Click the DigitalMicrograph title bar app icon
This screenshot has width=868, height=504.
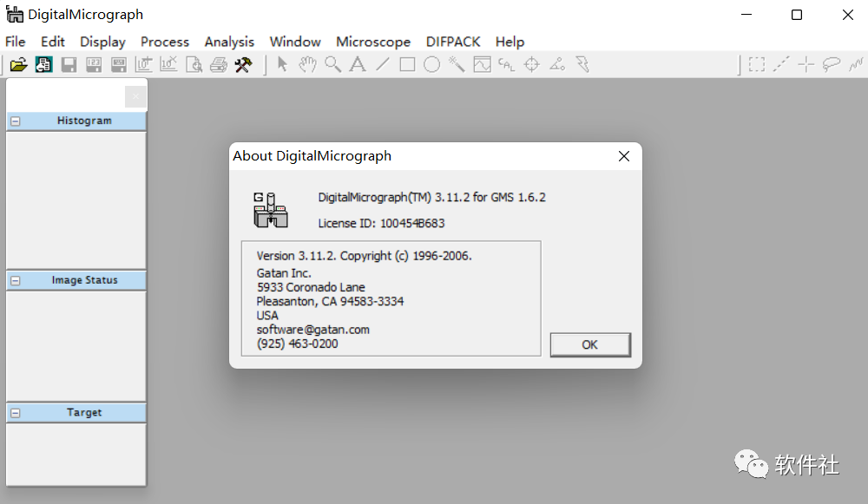pyautogui.click(x=15, y=15)
